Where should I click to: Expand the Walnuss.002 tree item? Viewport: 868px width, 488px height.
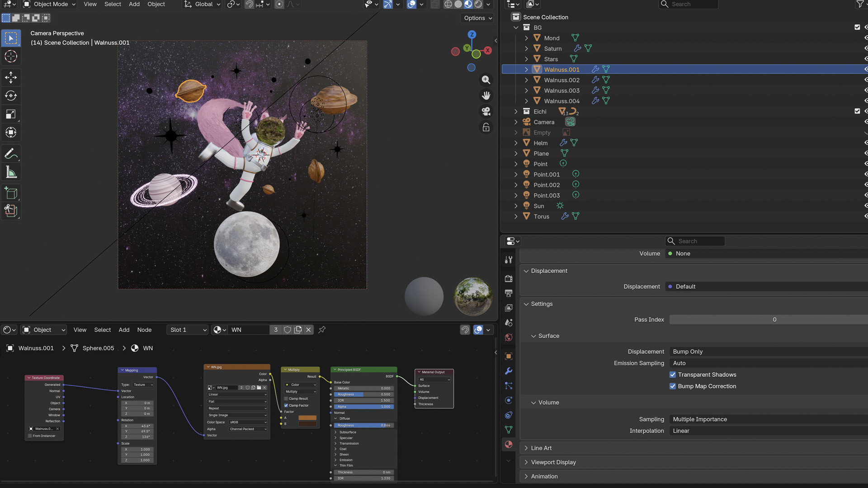(x=526, y=80)
